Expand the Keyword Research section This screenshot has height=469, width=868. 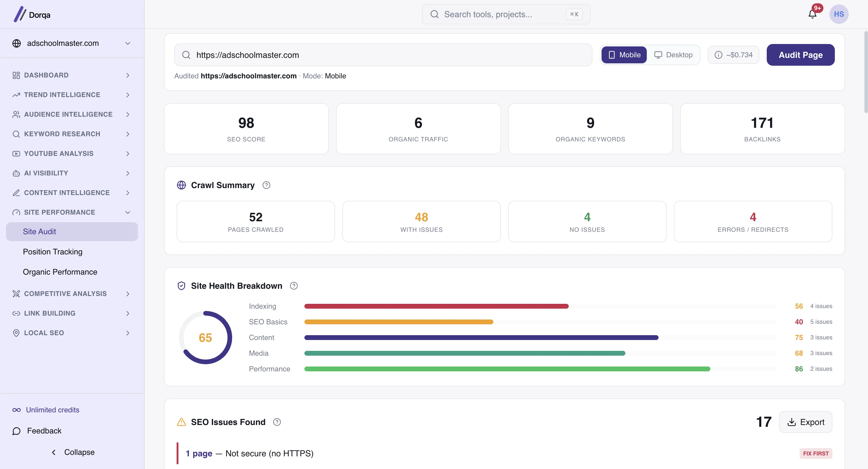(72, 134)
